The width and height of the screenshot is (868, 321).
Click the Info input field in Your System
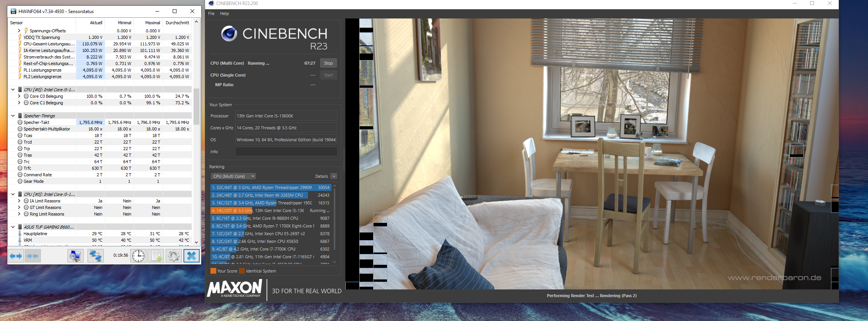pos(286,152)
